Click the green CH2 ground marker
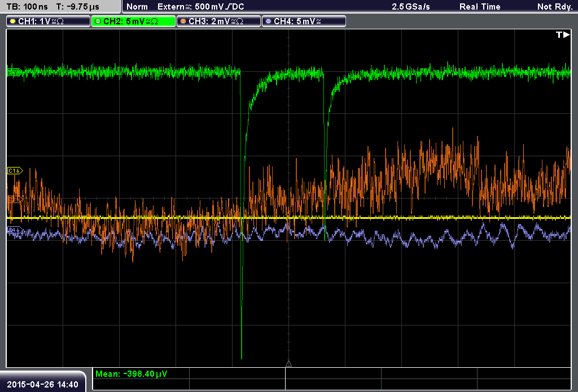Viewport: 578px width, 392px height. tap(15, 72)
